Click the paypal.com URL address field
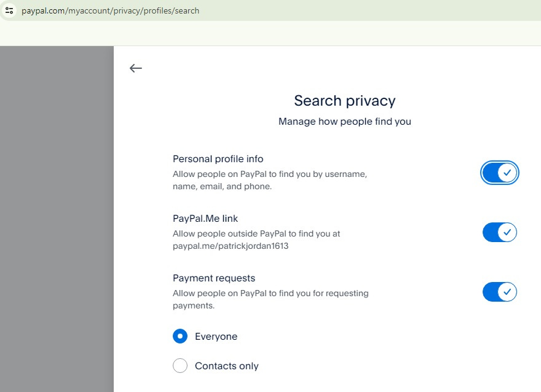Image resolution: width=541 pixels, height=392 pixels. click(110, 10)
